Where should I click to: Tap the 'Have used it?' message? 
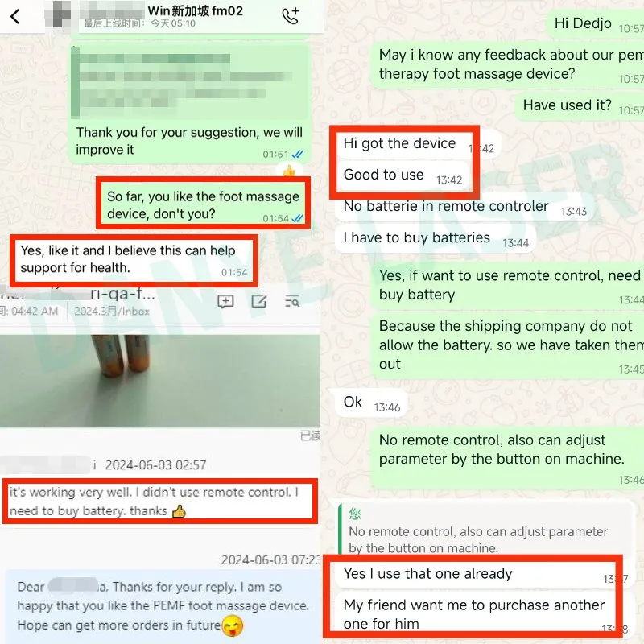[x=580, y=105]
